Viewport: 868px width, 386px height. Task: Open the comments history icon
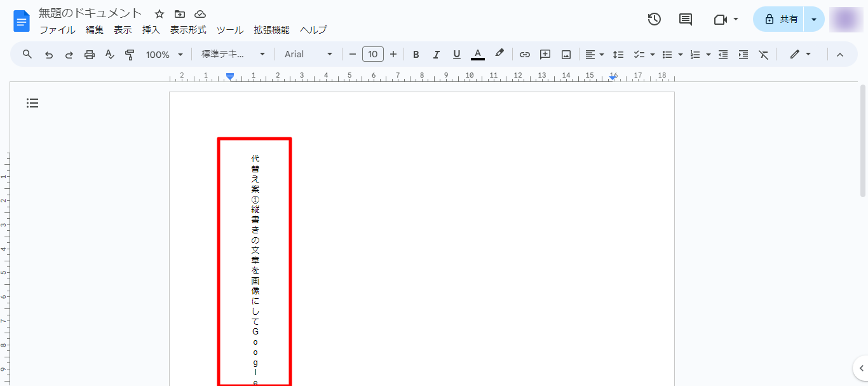(686, 19)
